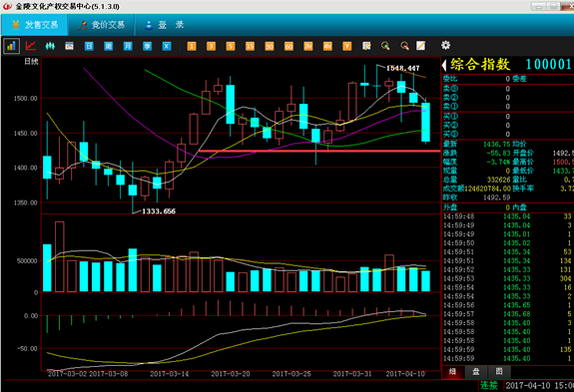The image size is (574, 392).
Task: Toggle weekly period with 周 button
Action: click(x=109, y=46)
